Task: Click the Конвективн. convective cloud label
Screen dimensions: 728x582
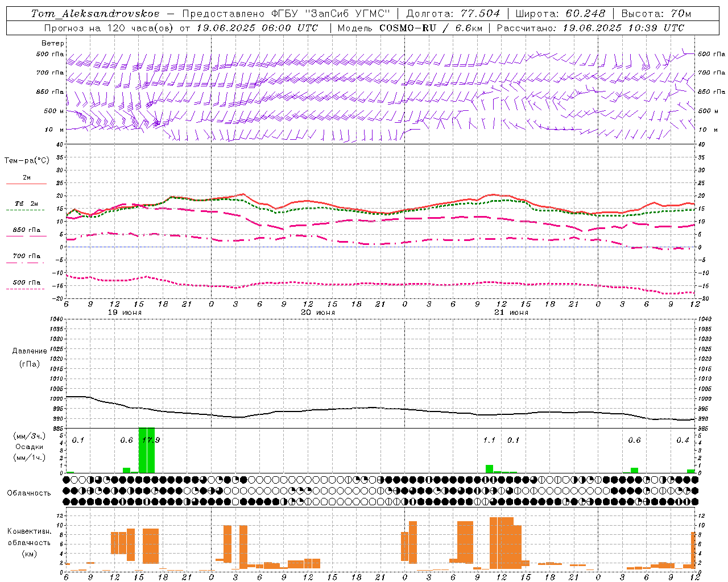Action: [29, 531]
